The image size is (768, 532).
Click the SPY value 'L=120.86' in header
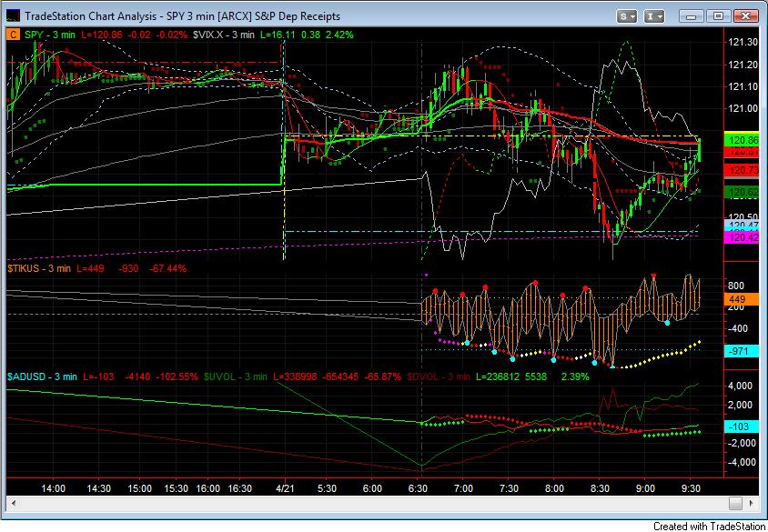[100, 35]
